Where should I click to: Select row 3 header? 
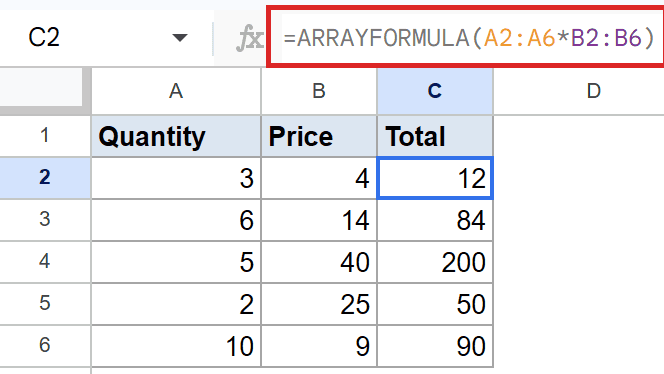[x=45, y=220]
